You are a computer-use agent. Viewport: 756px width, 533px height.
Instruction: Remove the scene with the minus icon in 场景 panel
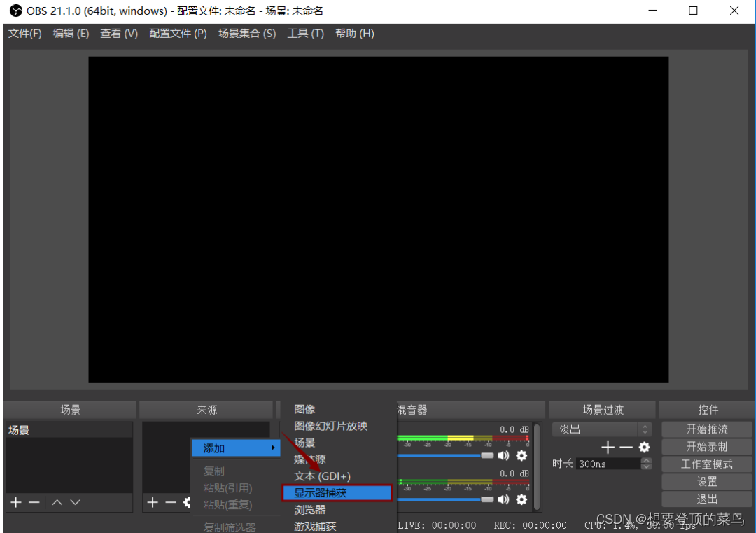[x=34, y=502]
